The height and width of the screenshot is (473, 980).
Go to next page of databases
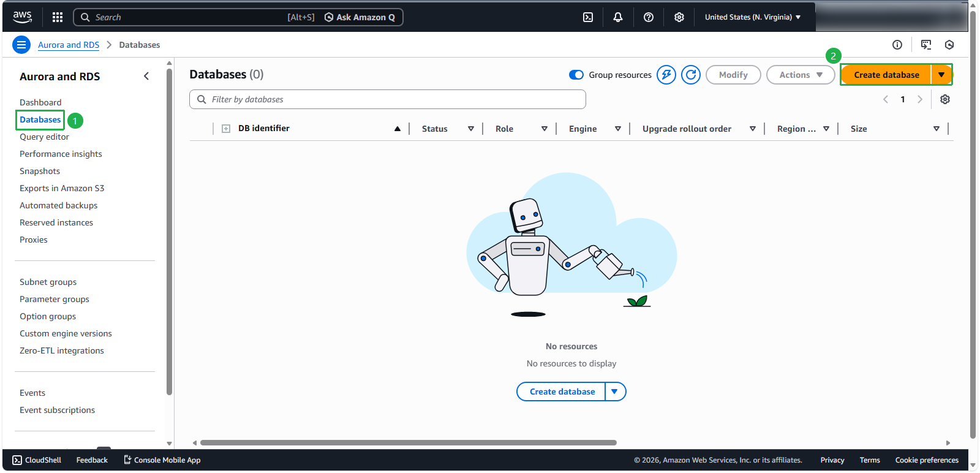(x=920, y=99)
